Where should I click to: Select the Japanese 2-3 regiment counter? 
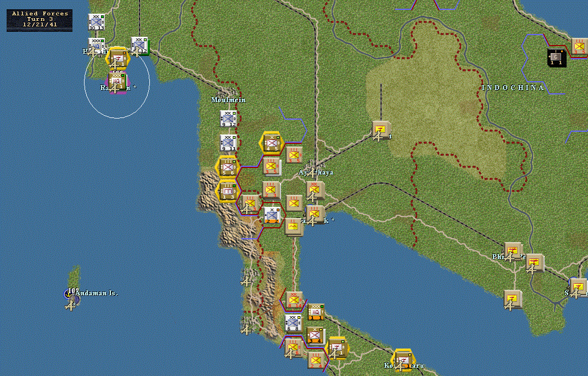pyautogui.click(x=272, y=190)
